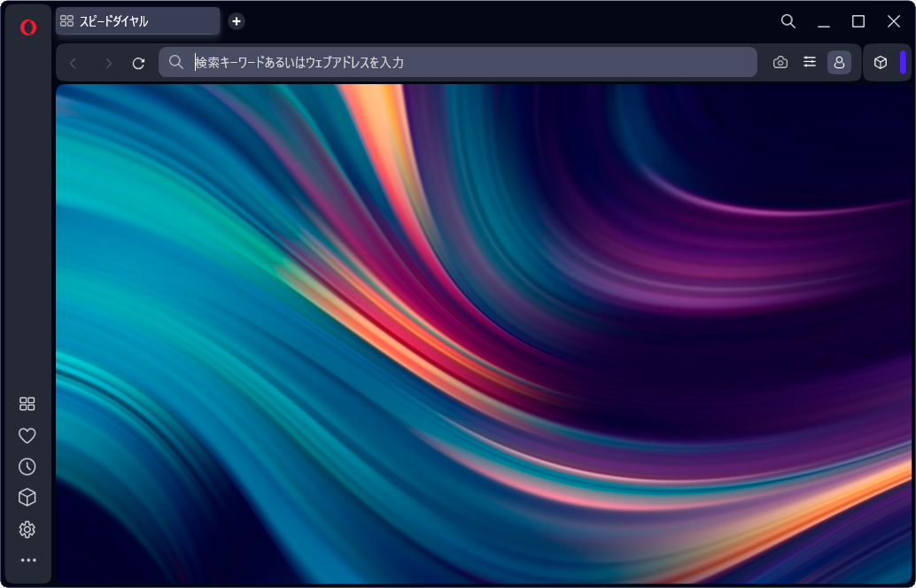Select the スピードダイヤル tab
This screenshot has height=588, width=916.
[138, 21]
